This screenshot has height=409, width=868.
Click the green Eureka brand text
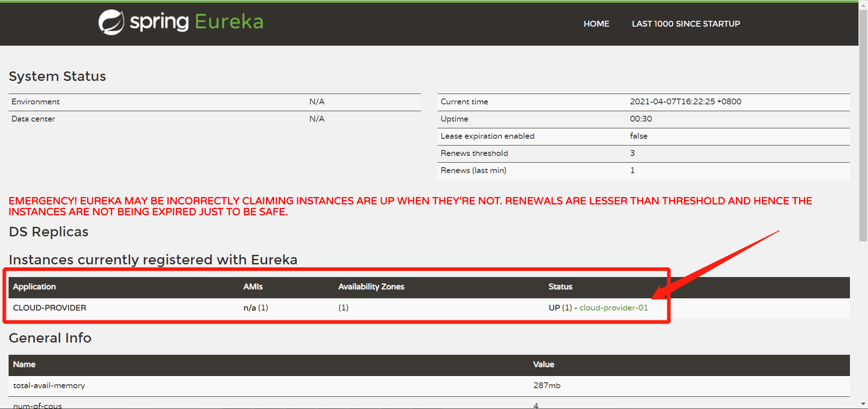(229, 22)
